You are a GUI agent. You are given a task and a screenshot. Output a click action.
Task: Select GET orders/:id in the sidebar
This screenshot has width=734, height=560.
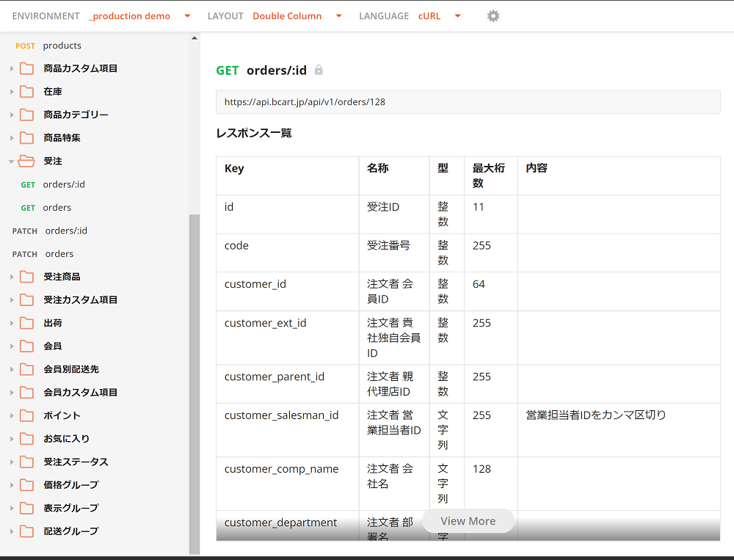(x=53, y=184)
